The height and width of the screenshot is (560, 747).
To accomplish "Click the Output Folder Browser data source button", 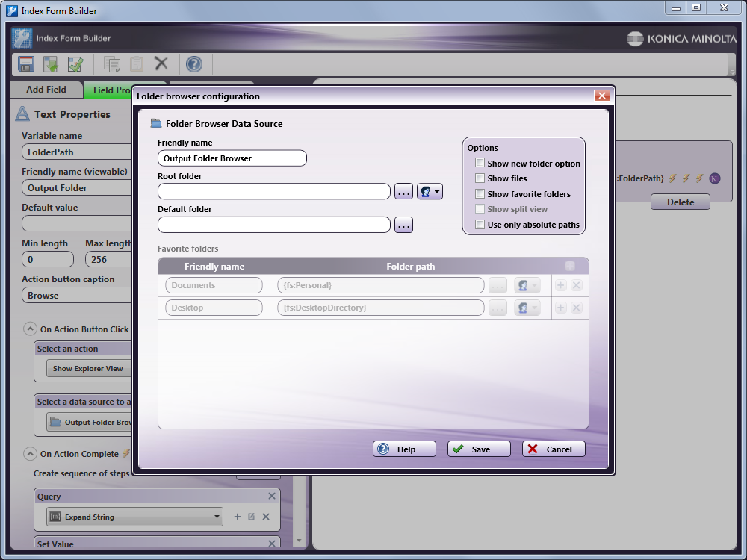I will click(x=90, y=423).
